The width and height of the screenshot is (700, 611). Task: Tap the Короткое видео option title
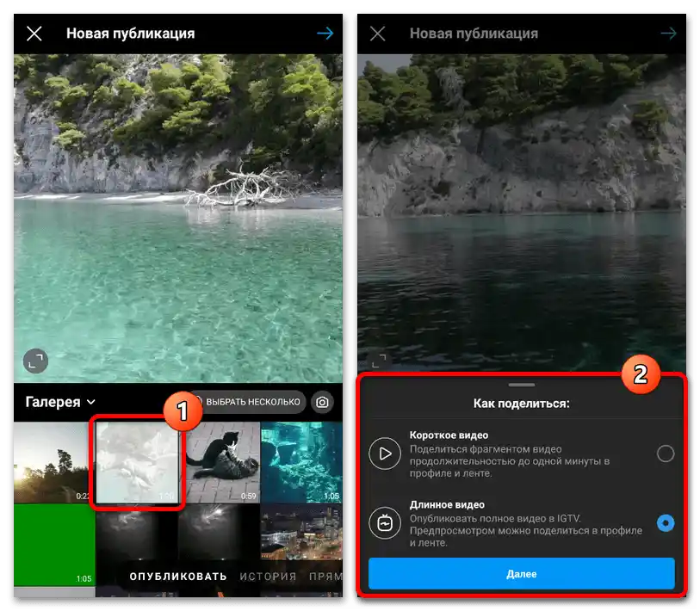point(449,435)
